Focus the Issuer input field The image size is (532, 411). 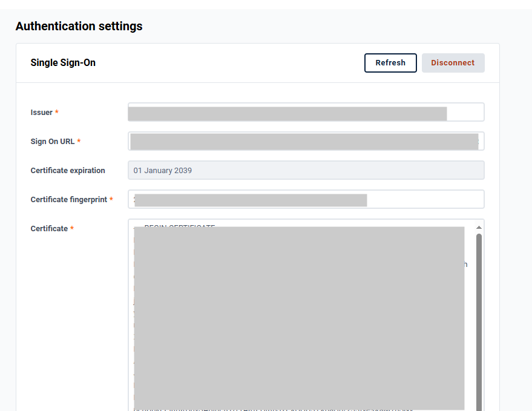(x=306, y=113)
